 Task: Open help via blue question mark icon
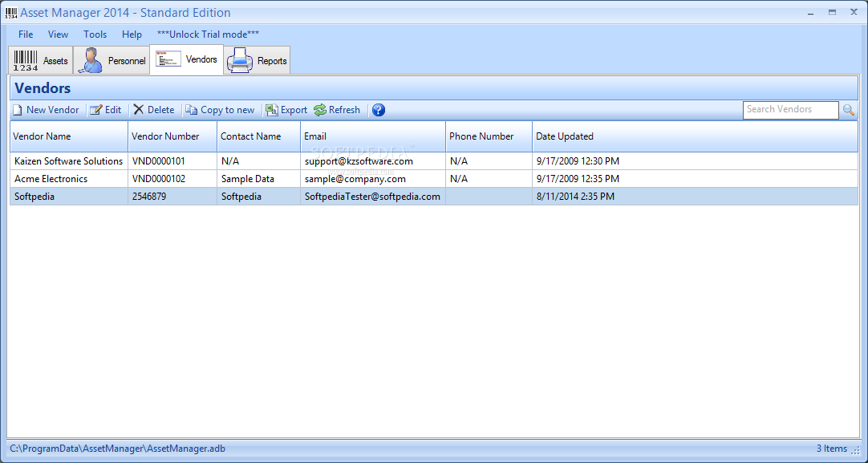point(379,110)
